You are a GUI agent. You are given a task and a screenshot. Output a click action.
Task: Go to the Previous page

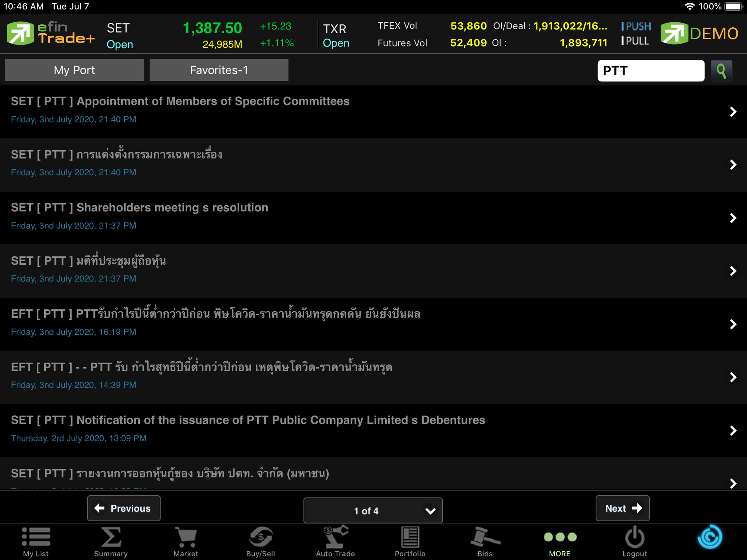click(x=124, y=508)
